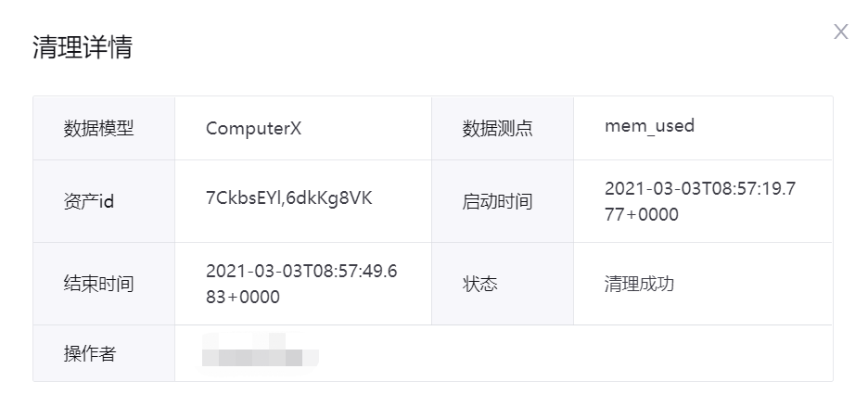Click the 数据模型 label cell
Viewport: 868px width, 407px height.
[99, 129]
